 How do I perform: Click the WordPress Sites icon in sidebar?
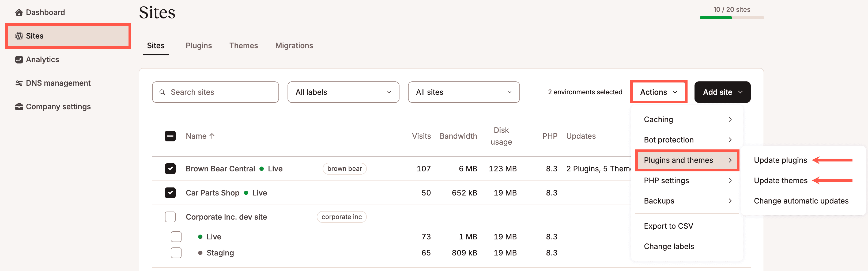pyautogui.click(x=19, y=36)
